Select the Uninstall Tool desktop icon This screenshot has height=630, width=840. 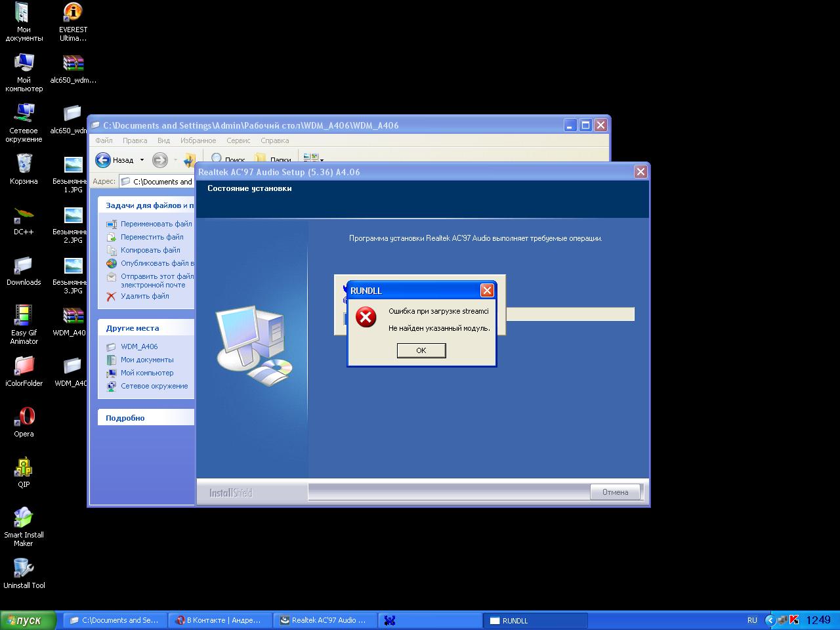(24, 574)
